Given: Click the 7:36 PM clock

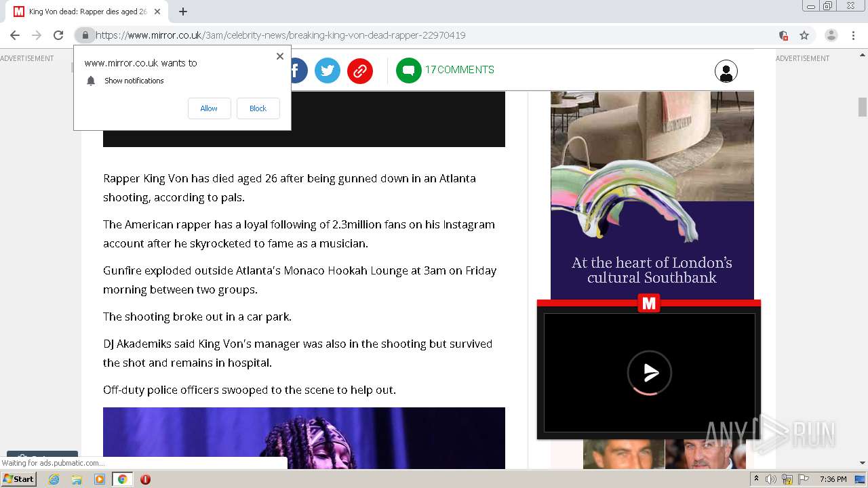Looking at the screenshot, I should (833, 479).
